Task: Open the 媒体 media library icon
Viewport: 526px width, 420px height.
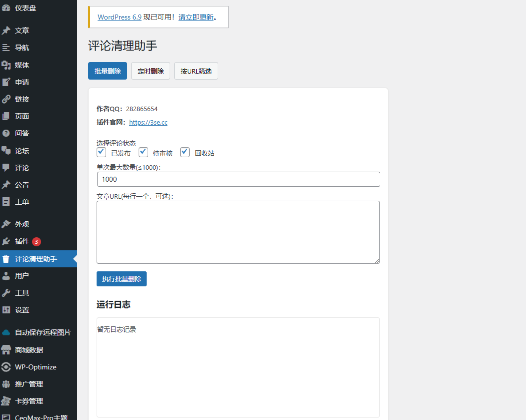Action: click(x=6, y=65)
